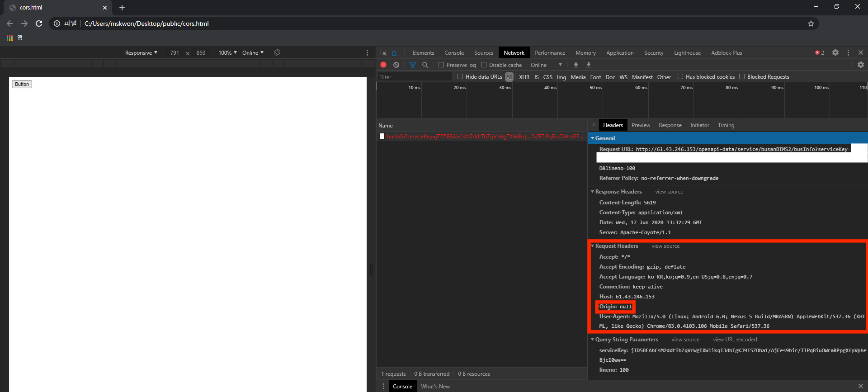Select the All filter type
The width and height of the screenshot is (868, 392).
pyautogui.click(x=509, y=77)
